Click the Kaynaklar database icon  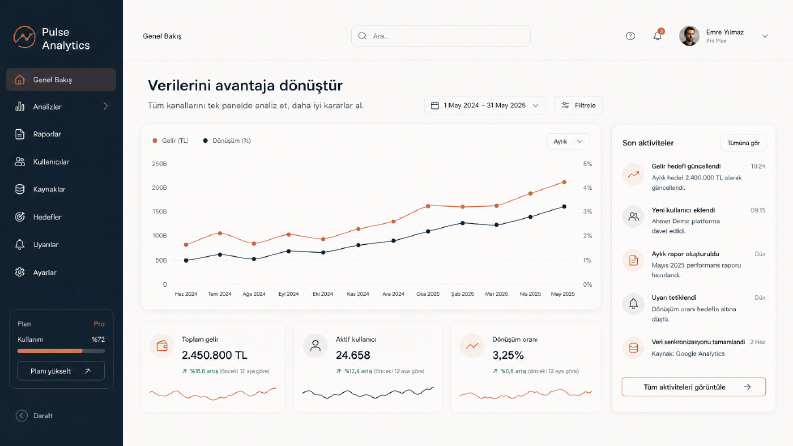click(x=20, y=189)
